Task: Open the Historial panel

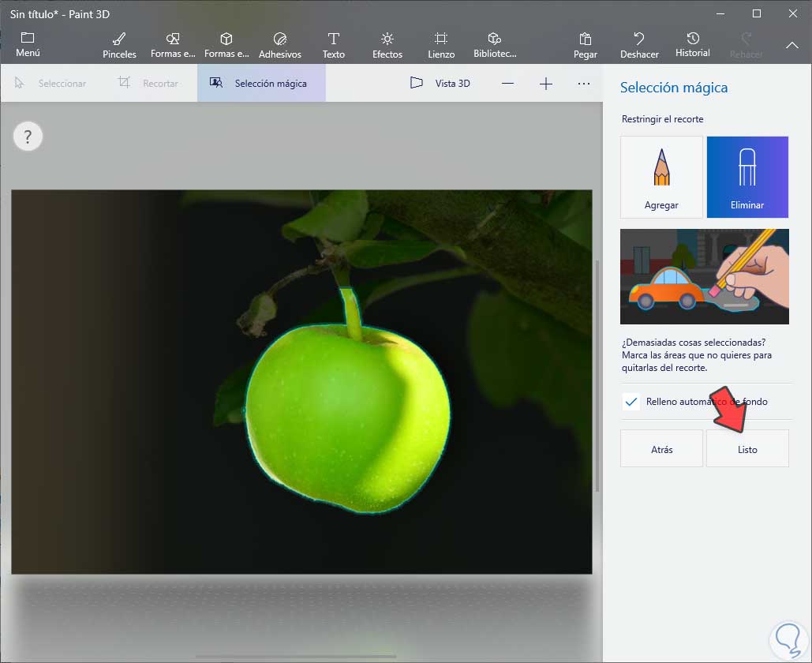Action: coord(692,46)
